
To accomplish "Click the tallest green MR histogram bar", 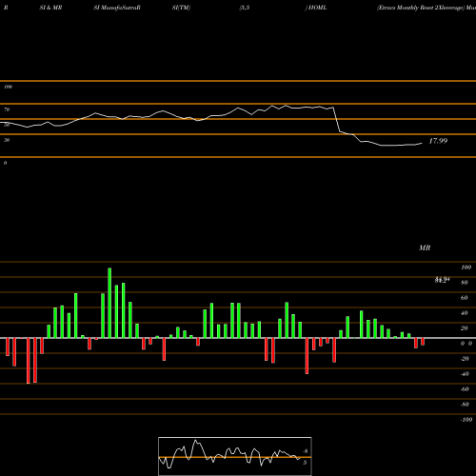I will click(x=109, y=303).
